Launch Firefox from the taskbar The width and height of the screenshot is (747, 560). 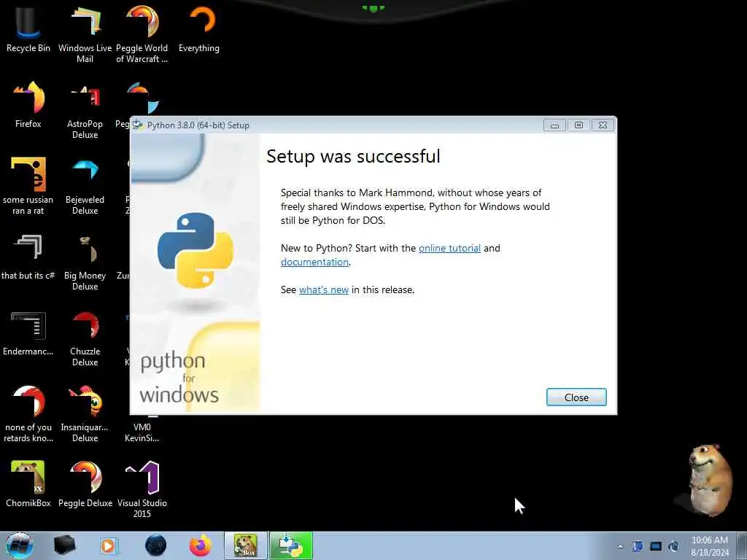point(201,545)
